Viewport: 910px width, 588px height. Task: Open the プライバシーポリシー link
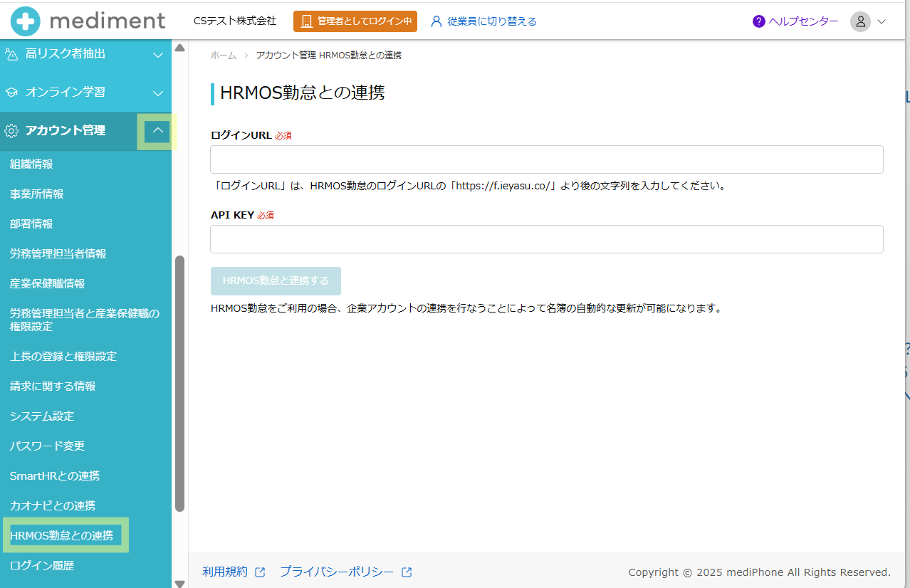[337, 572]
